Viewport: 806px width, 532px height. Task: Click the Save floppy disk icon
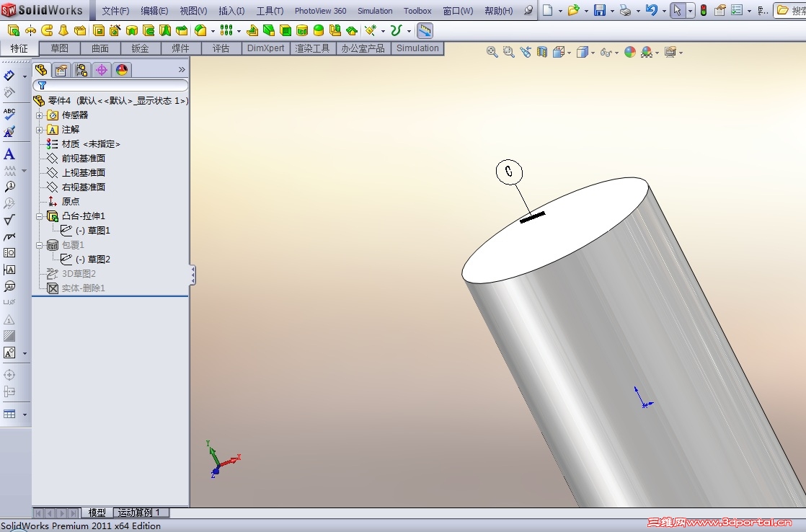[x=599, y=10]
